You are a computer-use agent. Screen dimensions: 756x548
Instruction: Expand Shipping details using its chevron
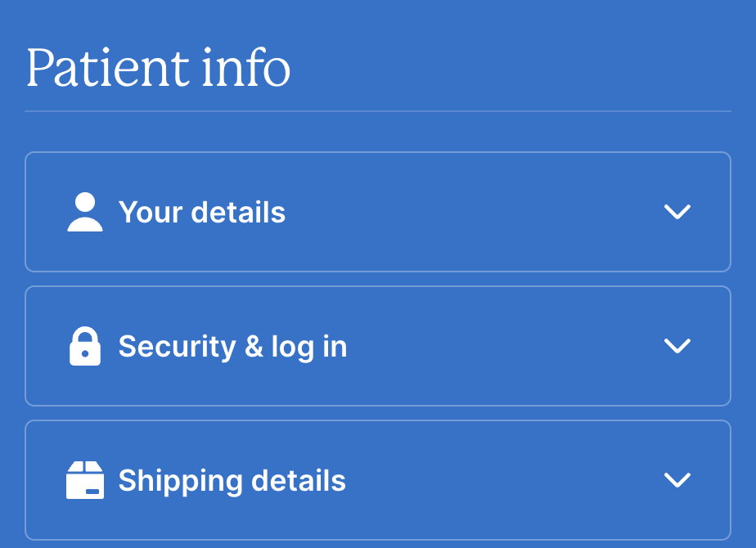point(677,479)
